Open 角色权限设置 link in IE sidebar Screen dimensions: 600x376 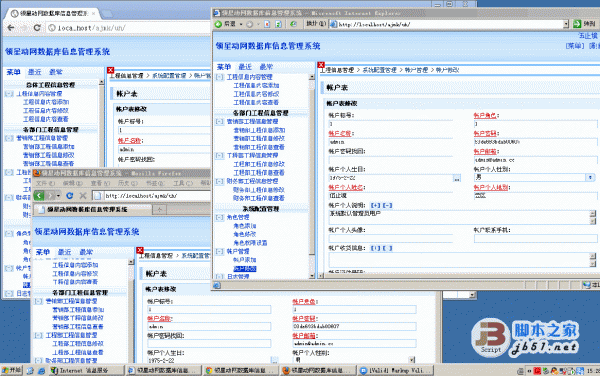[250, 243]
